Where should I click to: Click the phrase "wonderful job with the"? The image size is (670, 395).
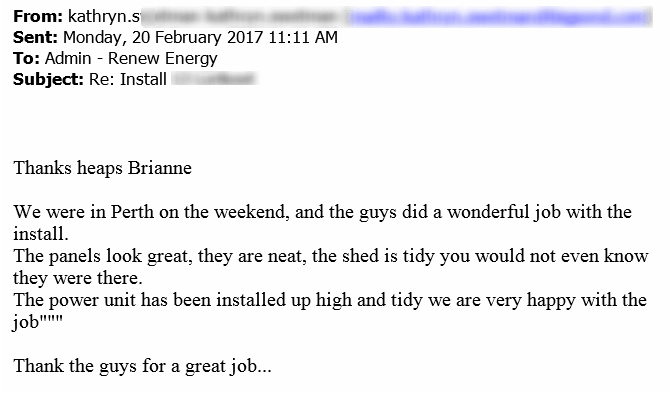point(540,212)
